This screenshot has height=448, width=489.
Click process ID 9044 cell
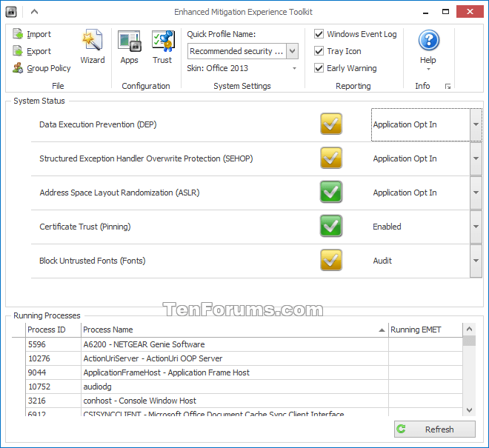(53, 372)
